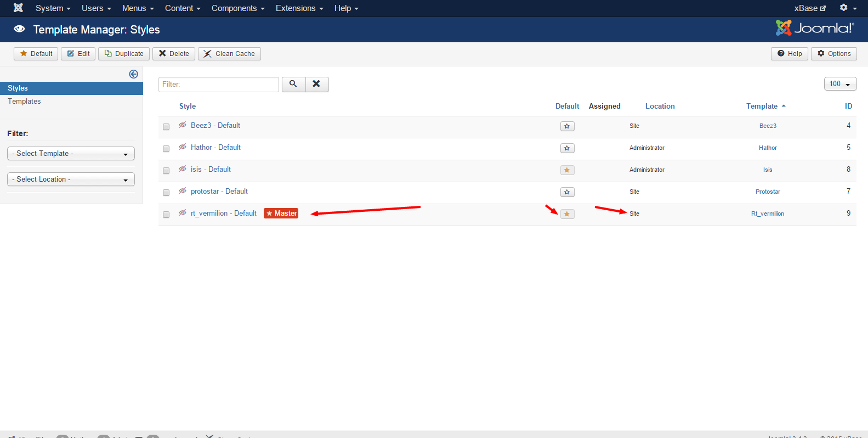This screenshot has width=868, height=438.
Task: Check the Beez3 - Default row checkbox
Action: pos(166,127)
